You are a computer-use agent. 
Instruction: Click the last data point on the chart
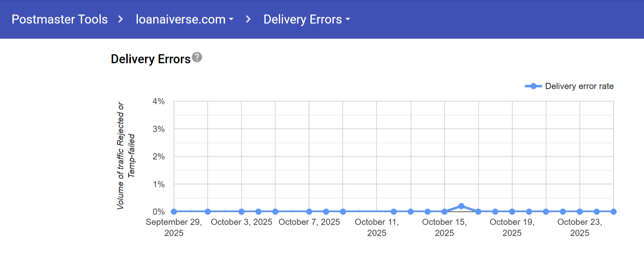point(613,212)
